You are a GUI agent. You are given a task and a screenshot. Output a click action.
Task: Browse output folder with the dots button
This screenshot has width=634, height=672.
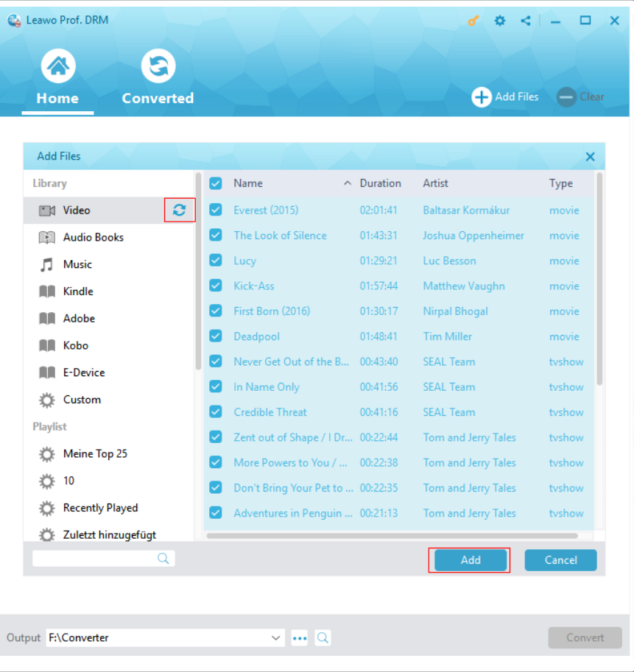[300, 638]
